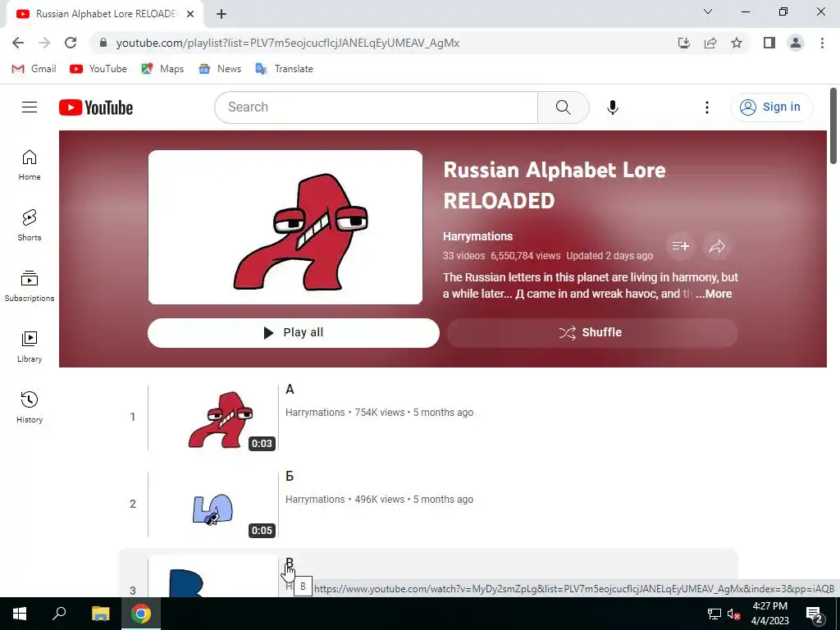This screenshot has height=630, width=840.
Task: Toggle Chrome side panel
Action: click(769, 43)
